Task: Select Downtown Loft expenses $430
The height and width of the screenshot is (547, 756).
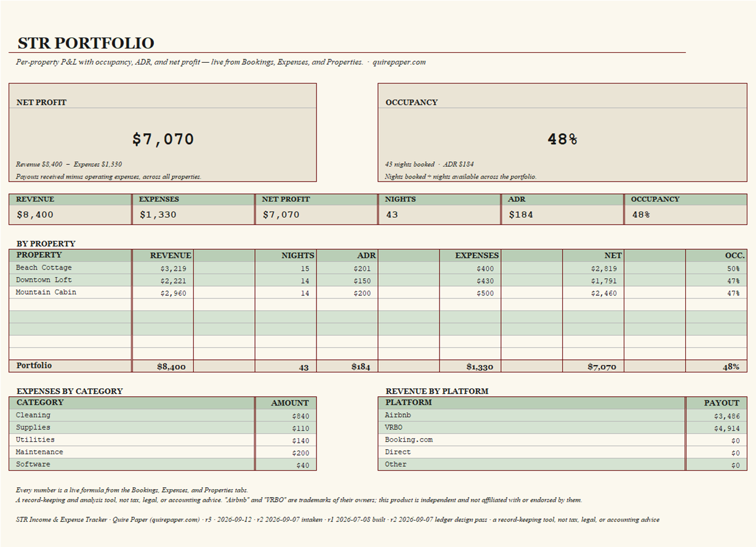Action: coord(485,281)
